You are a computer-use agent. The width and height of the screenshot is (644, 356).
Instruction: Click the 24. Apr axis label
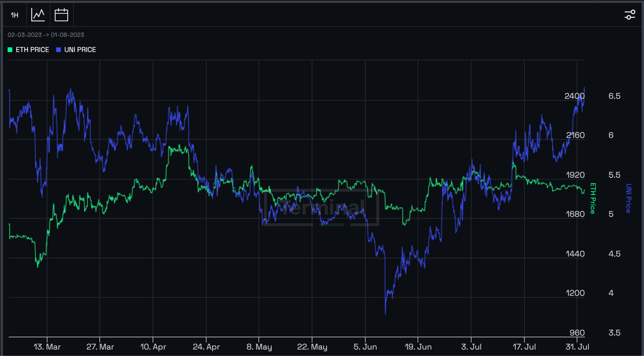coord(206,347)
